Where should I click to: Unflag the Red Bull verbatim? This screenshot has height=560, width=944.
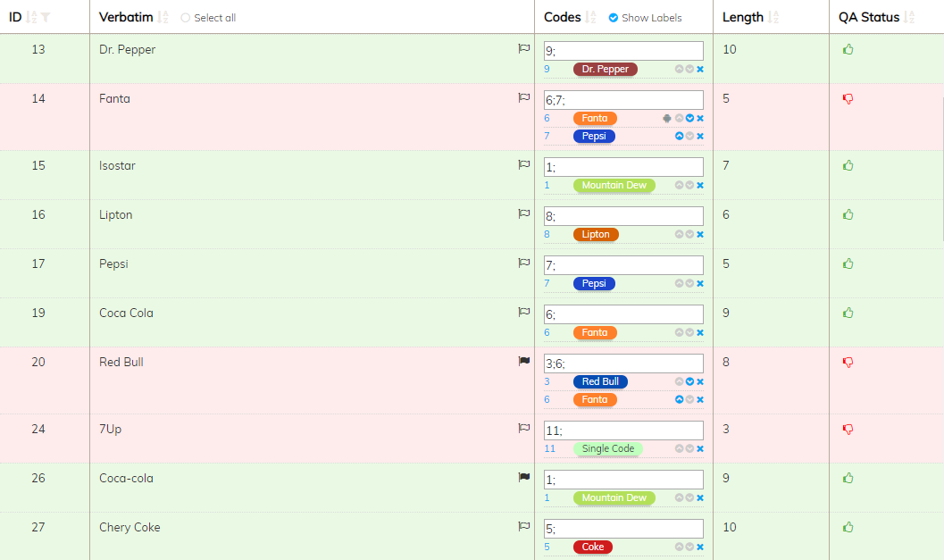click(524, 362)
